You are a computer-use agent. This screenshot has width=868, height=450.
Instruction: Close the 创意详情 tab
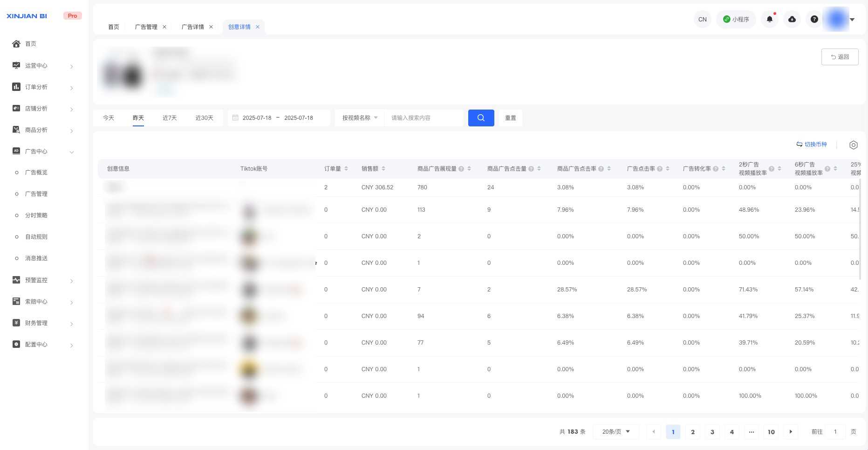pyautogui.click(x=258, y=27)
